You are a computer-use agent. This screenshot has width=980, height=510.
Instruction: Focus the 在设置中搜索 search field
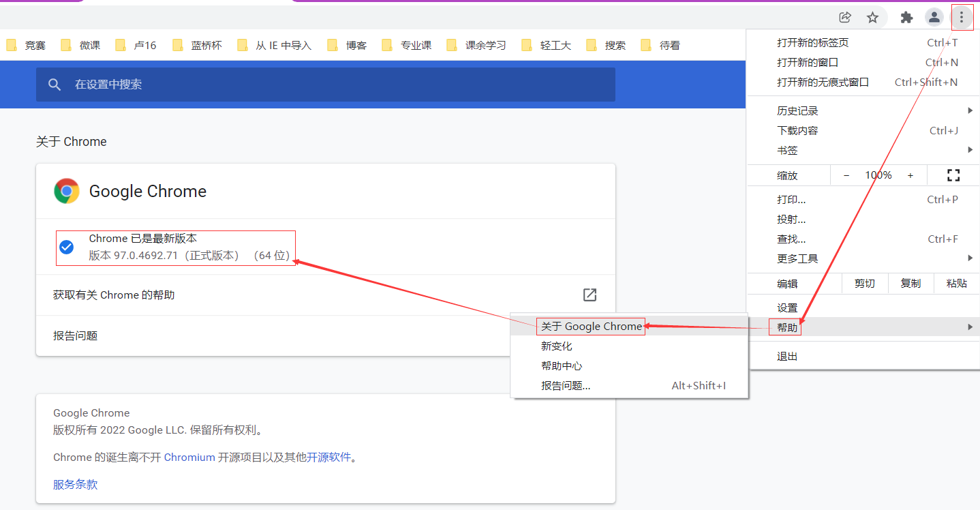(x=326, y=85)
